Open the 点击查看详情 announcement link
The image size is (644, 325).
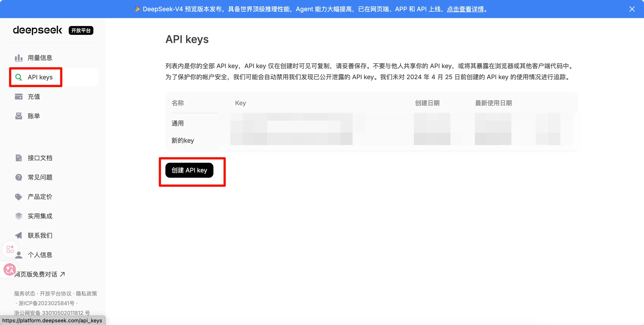(x=465, y=9)
